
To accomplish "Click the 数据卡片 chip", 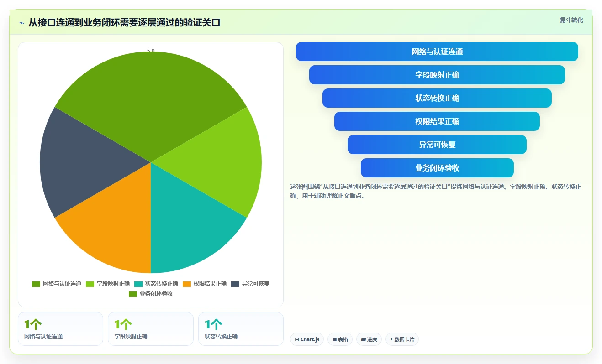I will click(x=402, y=339).
